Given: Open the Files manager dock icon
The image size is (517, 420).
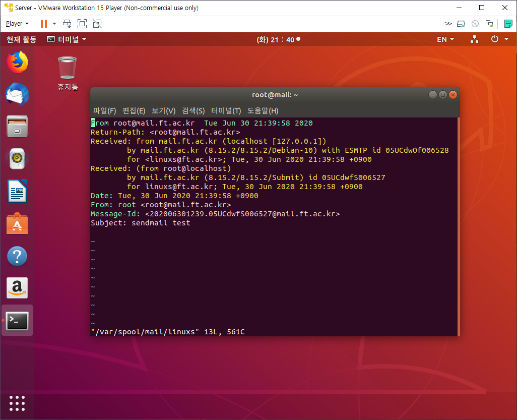Looking at the screenshot, I should 17,127.
